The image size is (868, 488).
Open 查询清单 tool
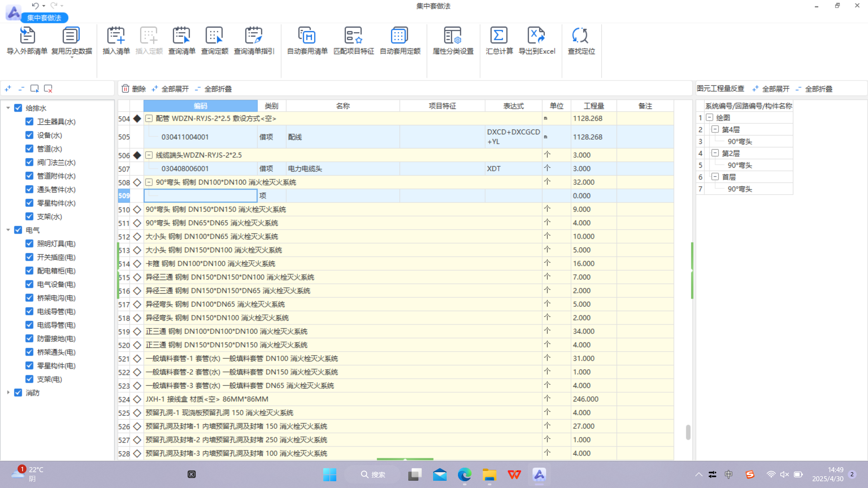click(x=182, y=41)
